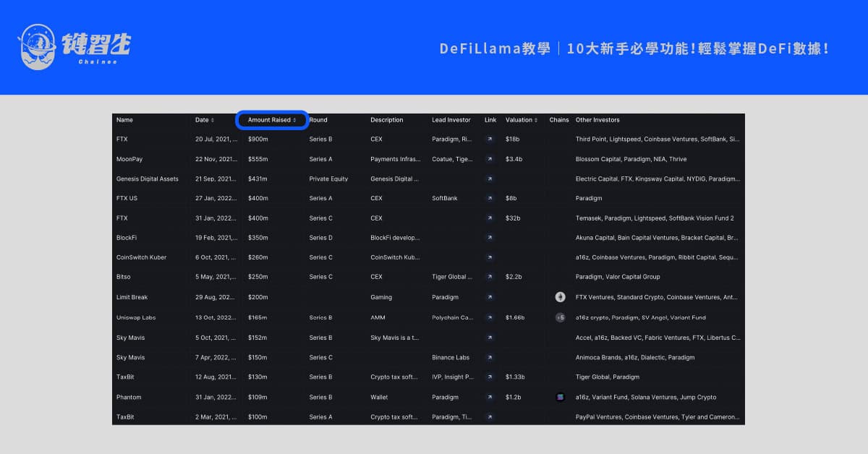
Task: Click the DeFiLlama tutorial banner title
Action: 634,48
